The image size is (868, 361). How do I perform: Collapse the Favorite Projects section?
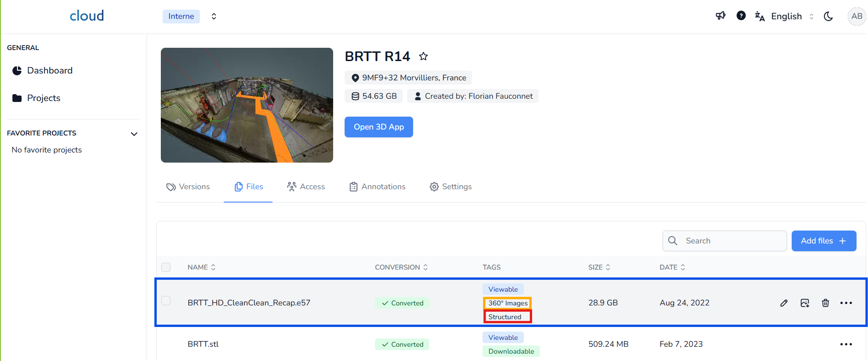pyautogui.click(x=134, y=134)
